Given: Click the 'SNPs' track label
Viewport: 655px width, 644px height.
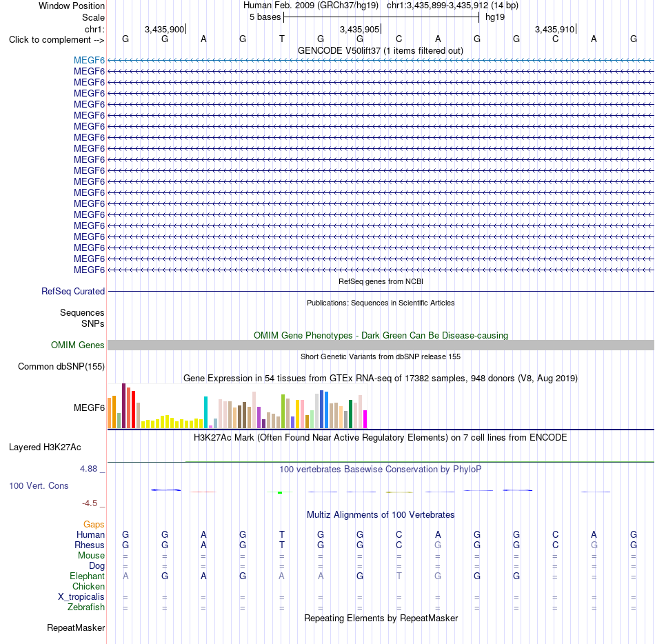Looking at the screenshot, I should click(x=93, y=323).
